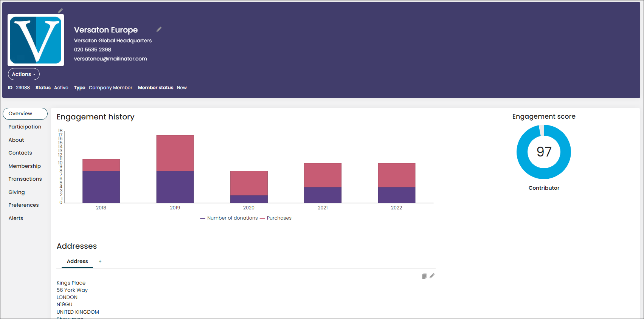Select the Address tab
Image resolution: width=644 pixels, height=319 pixels.
(x=78, y=261)
